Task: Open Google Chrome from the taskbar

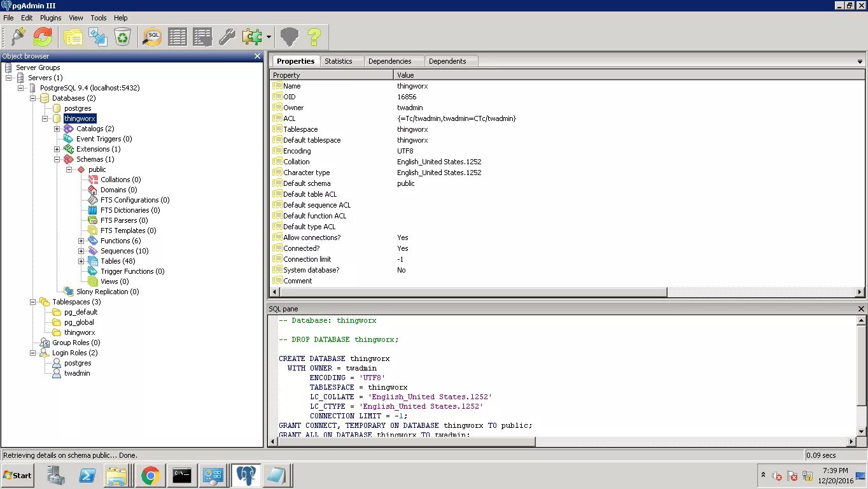Action: 151,475
